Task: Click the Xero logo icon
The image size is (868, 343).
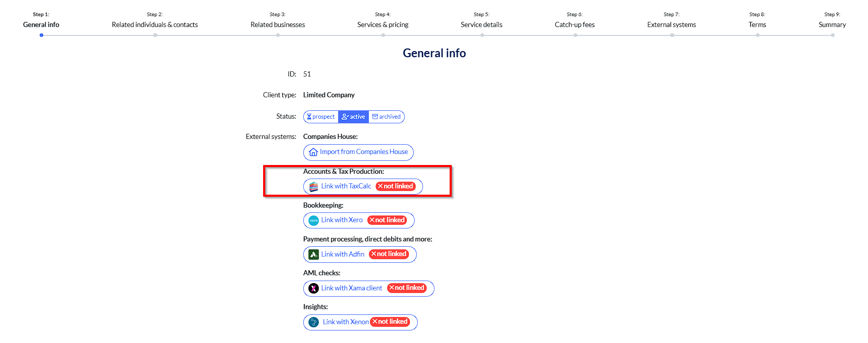Action: coord(314,221)
